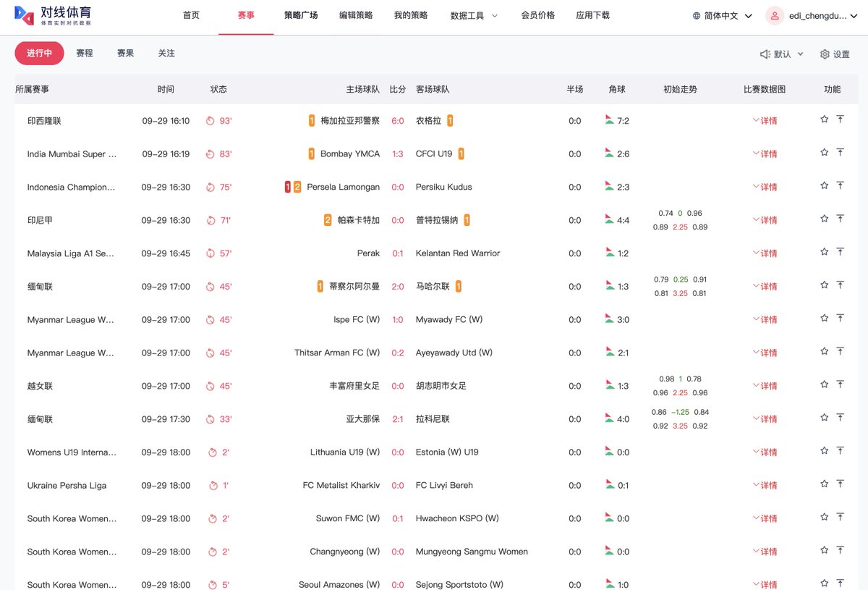Viewport: 868px width, 590px height.
Task: Pin the Bombay YMCA match to top
Action: (841, 153)
